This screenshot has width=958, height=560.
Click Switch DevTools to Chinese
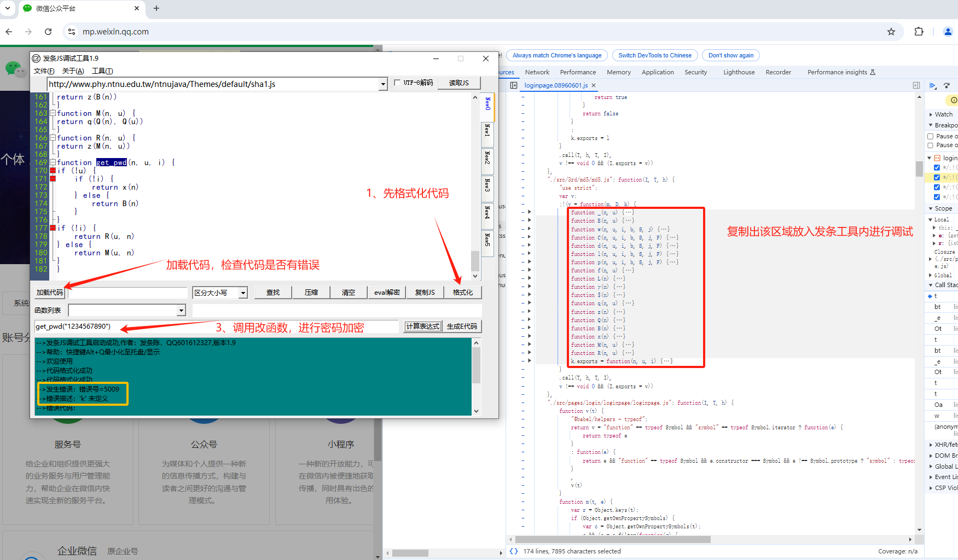(x=655, y=55)
